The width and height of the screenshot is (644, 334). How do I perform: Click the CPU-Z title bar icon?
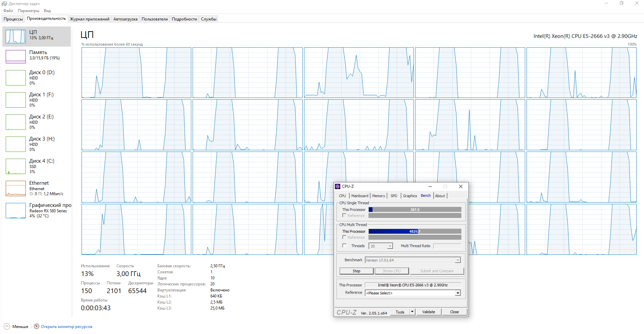(338, 186)
